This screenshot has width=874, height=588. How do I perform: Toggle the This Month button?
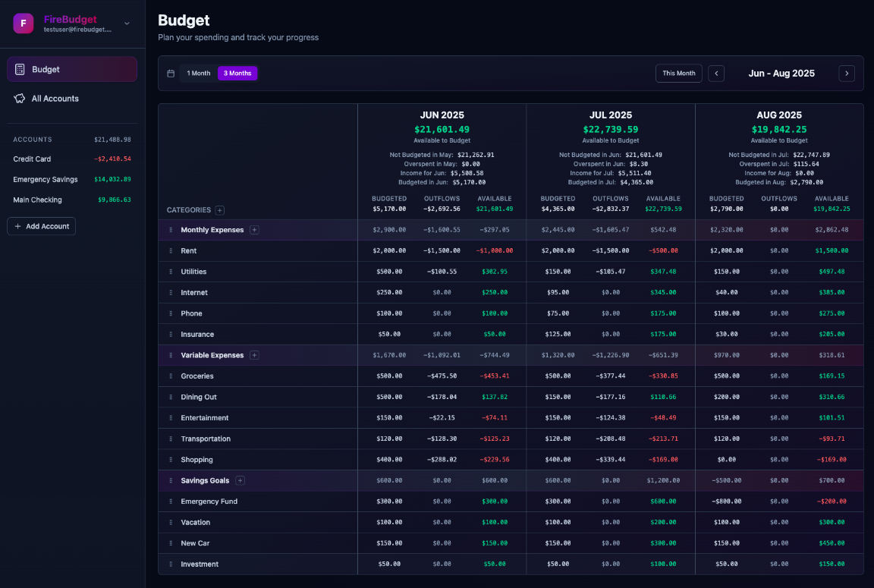pyautogui.click(x=678, y=73)
